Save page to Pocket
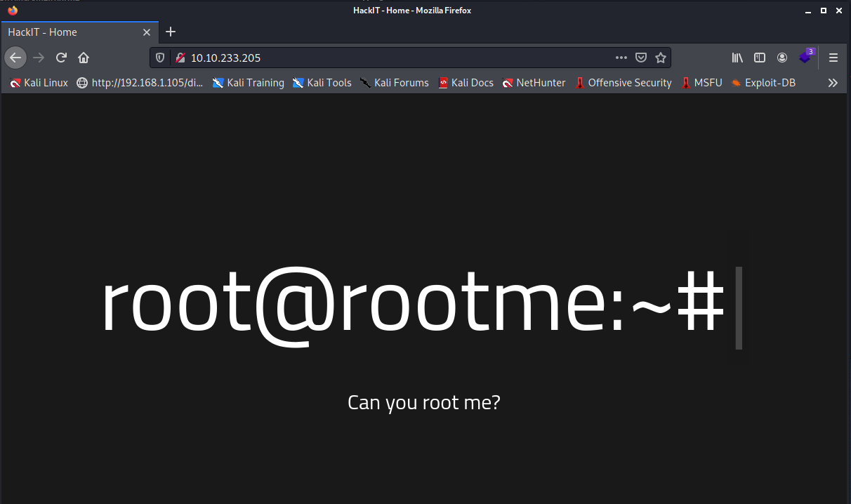This screenshot has height=504, width=851. [x=640, y=58]
